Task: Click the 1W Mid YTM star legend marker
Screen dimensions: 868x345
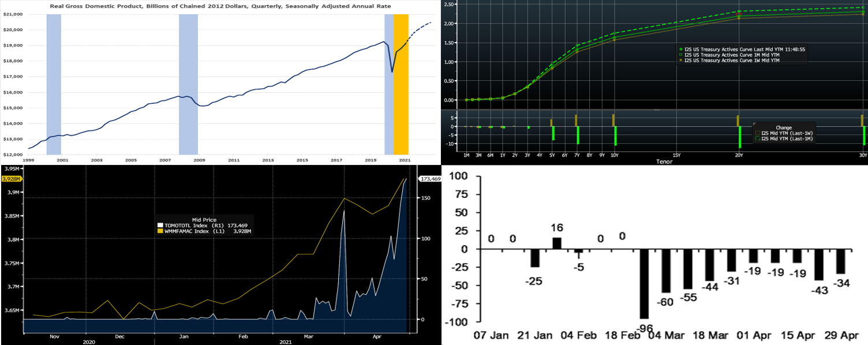Action: point(681,60)
